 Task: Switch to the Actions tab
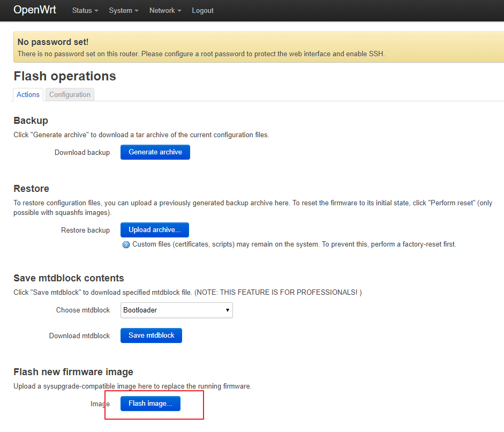click(28, 95)
